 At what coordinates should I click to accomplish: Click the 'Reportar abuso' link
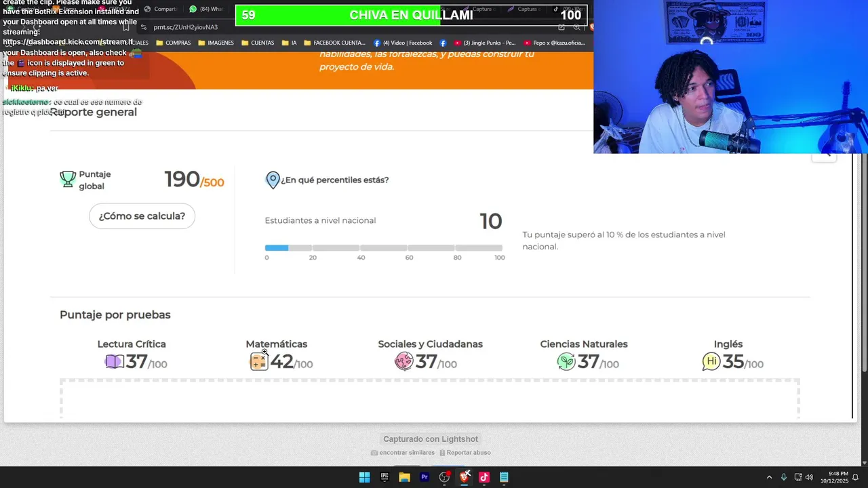465,452
